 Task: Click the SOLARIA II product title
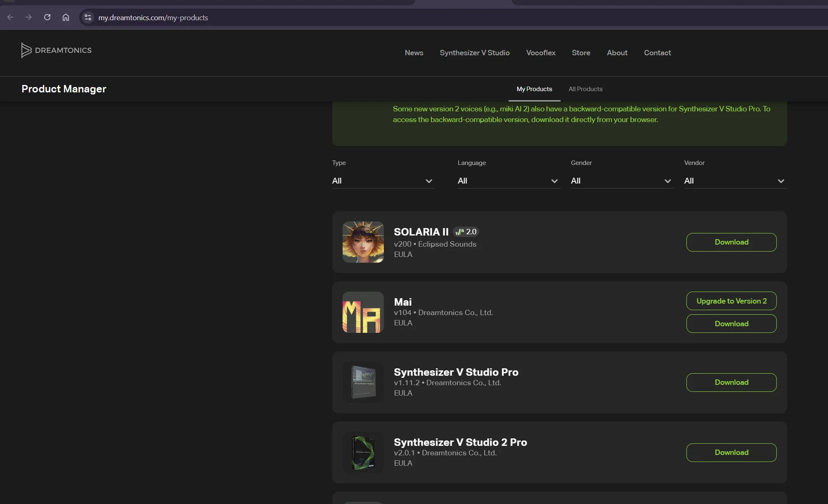[x=421, y=232]
